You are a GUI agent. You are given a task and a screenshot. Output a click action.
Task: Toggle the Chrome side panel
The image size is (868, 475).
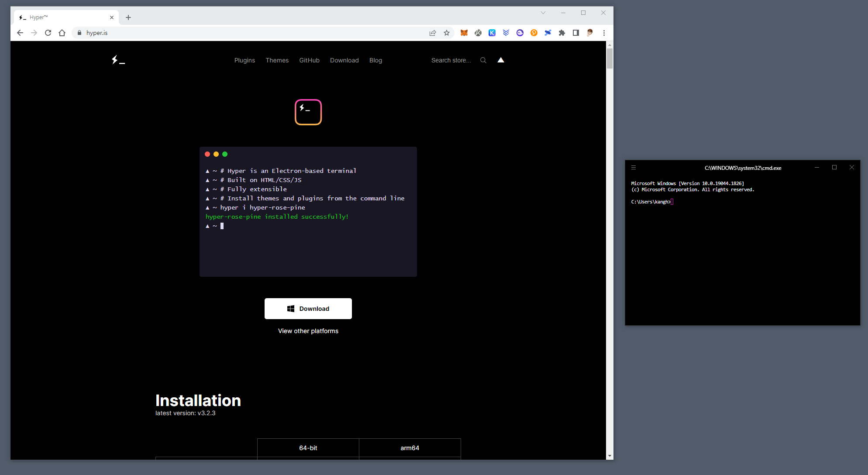tap(576, 33)
